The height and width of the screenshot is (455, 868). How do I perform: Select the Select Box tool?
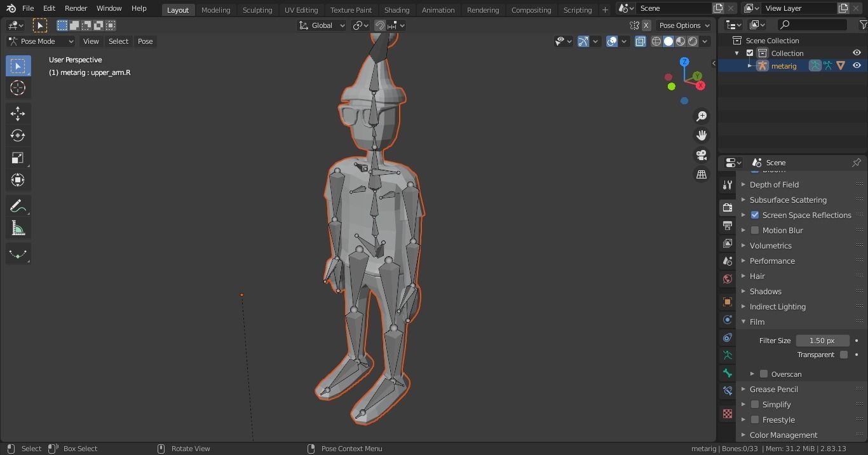pos(18,66)
